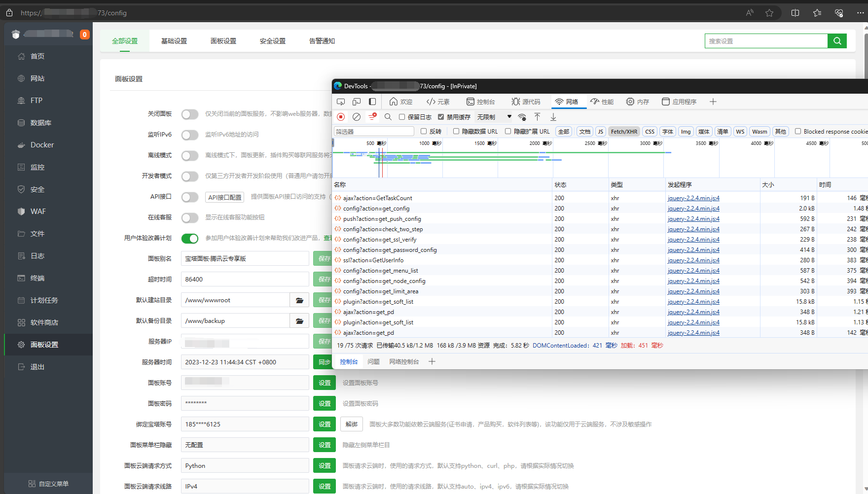This screenshot has height=494, width=868.
Task: Open the 安全 shield icon
Action: coord(21,189)
